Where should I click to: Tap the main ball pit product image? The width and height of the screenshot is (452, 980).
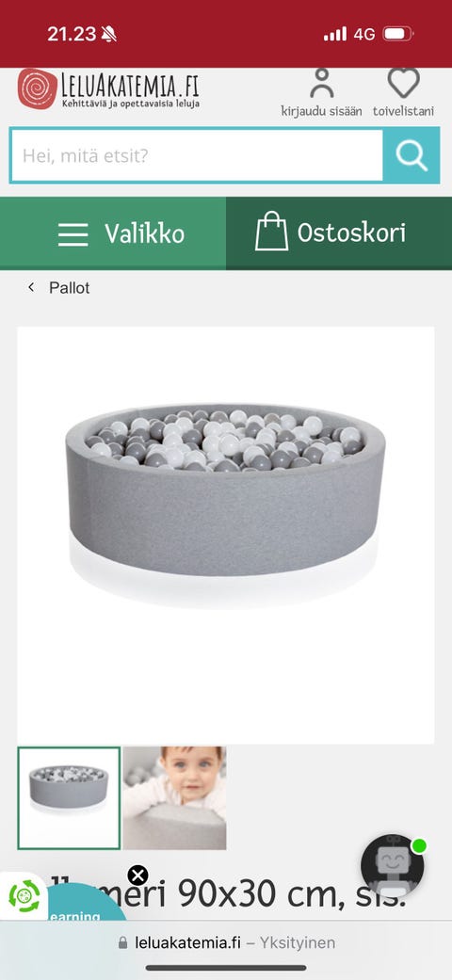point(226,535)
